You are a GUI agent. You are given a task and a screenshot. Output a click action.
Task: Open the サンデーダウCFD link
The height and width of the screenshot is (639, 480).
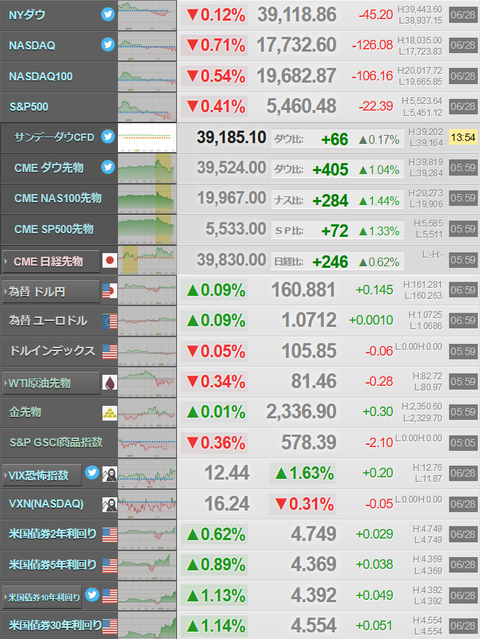(54, 137)
